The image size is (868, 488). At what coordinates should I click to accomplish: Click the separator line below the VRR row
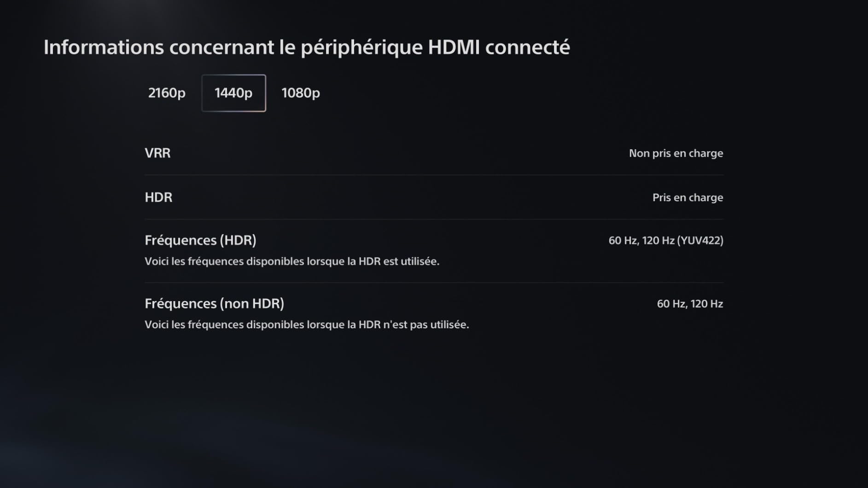[x=434, y=175]
